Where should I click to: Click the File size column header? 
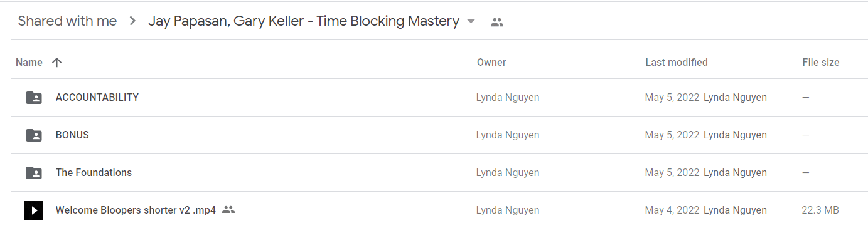pyautogui.click(x=821, y=62)
